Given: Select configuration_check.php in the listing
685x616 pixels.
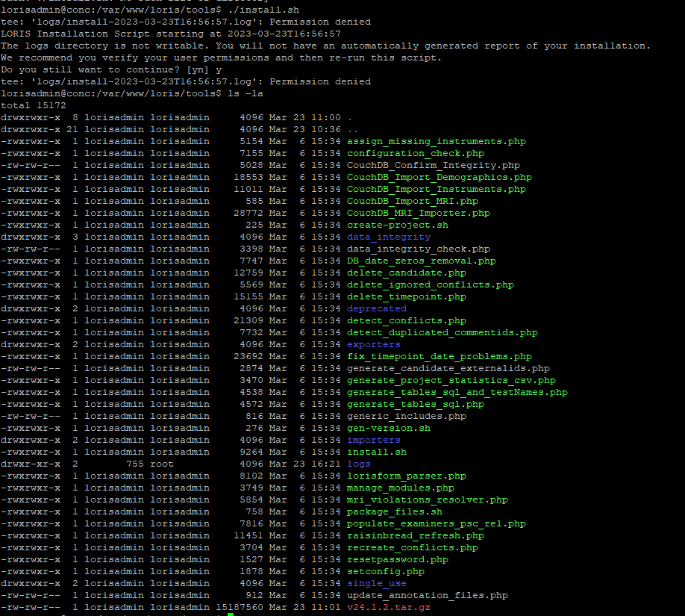Looking at the screenshot, I should pos(416,154).
